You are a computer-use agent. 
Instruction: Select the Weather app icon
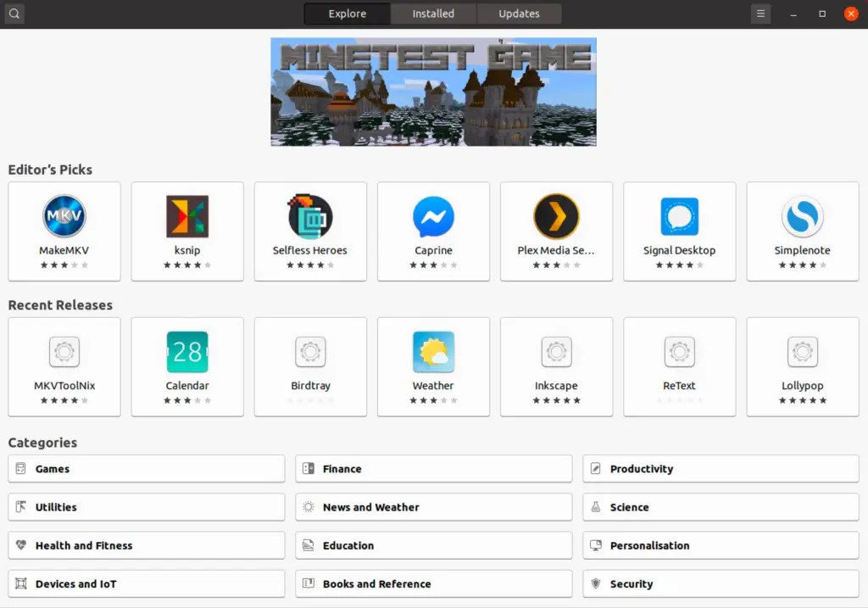pos(433,352)
